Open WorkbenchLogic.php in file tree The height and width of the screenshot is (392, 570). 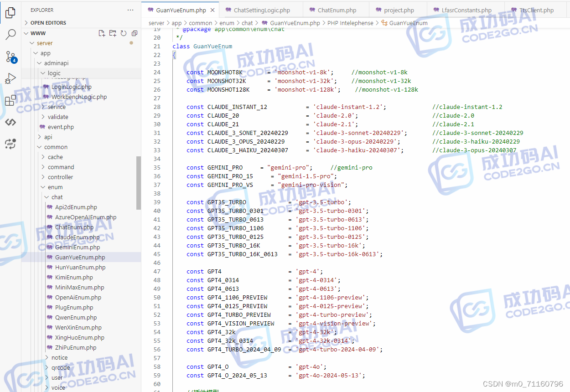(x=79, y=97)
